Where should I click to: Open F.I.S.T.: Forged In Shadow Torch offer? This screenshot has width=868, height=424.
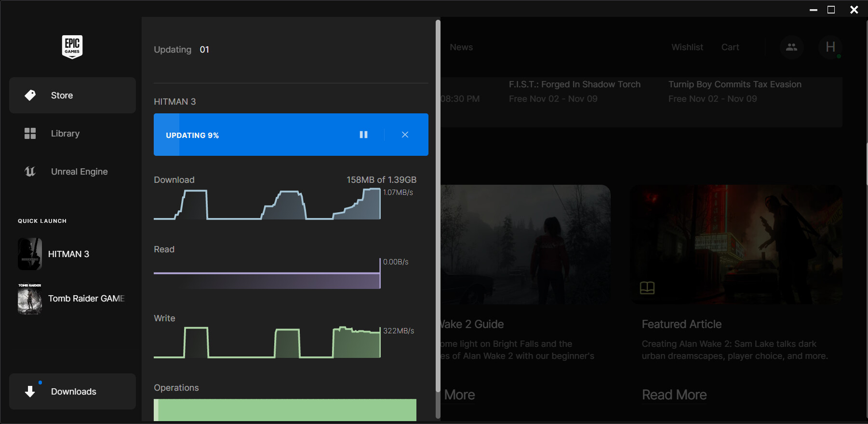574,85
